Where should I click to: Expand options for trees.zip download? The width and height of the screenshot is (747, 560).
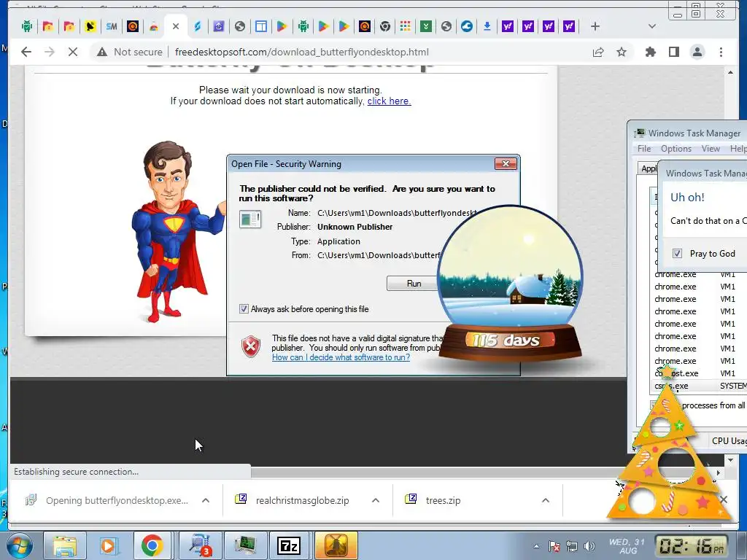[546, 500]
